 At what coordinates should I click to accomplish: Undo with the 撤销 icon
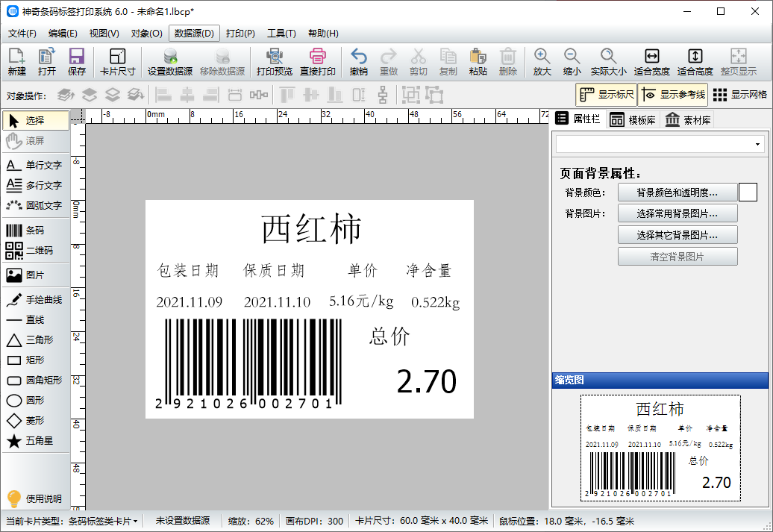(358, 62)
